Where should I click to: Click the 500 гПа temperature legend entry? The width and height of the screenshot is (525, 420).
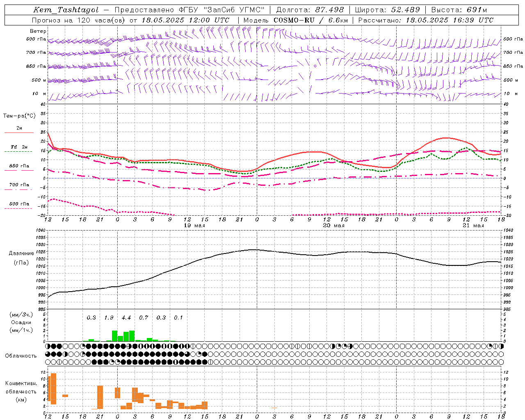(19, 204)
